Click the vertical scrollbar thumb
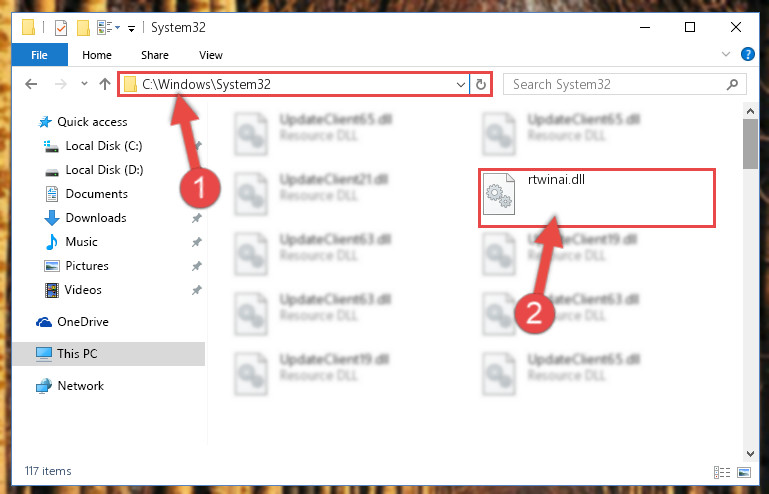The width and height of the screenshot is (769, 494). click(x=750, y=144)
